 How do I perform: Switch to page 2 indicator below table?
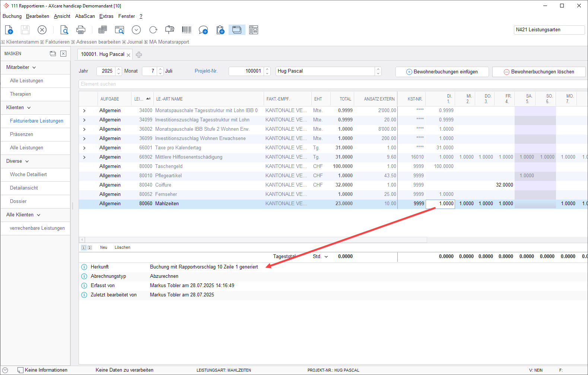[90, 248]
